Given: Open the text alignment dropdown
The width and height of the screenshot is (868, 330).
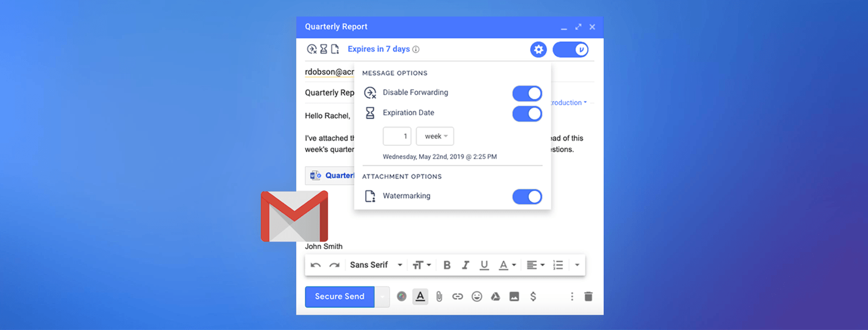Looking at the screenshot, I should tap(535, 265).
